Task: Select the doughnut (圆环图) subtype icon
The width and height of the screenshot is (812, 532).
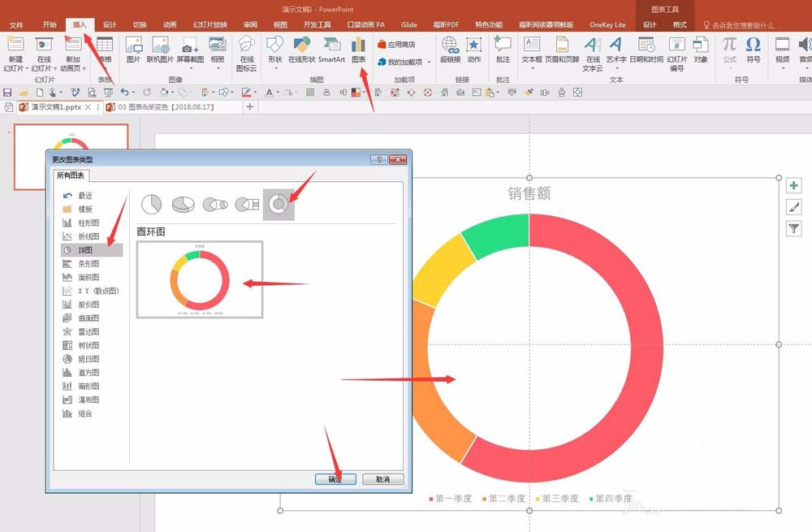Action: point(279,204)
